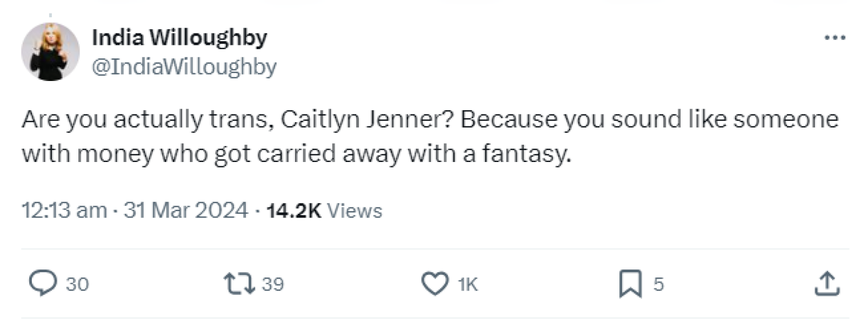Image resolution: width=868 pixels, height=324 pixels.
Task: Like the tweet with the heart icon
Action: [x=435, y=283]
